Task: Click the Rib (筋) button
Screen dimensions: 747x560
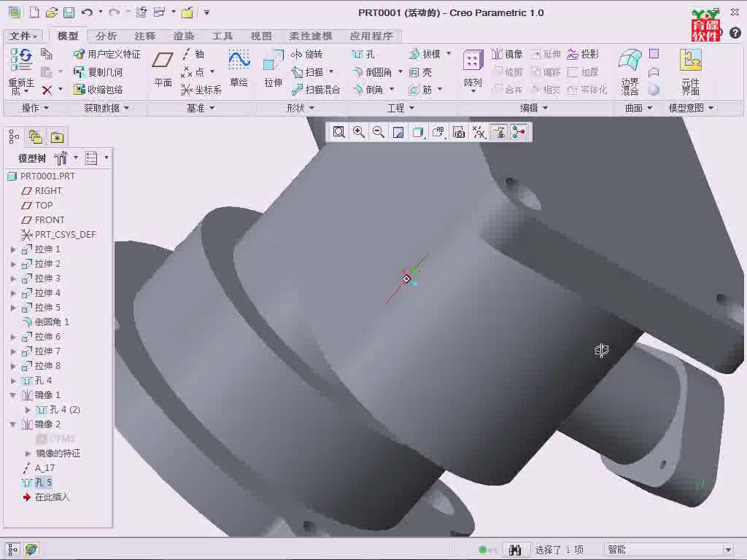Action: coord(420,90)
